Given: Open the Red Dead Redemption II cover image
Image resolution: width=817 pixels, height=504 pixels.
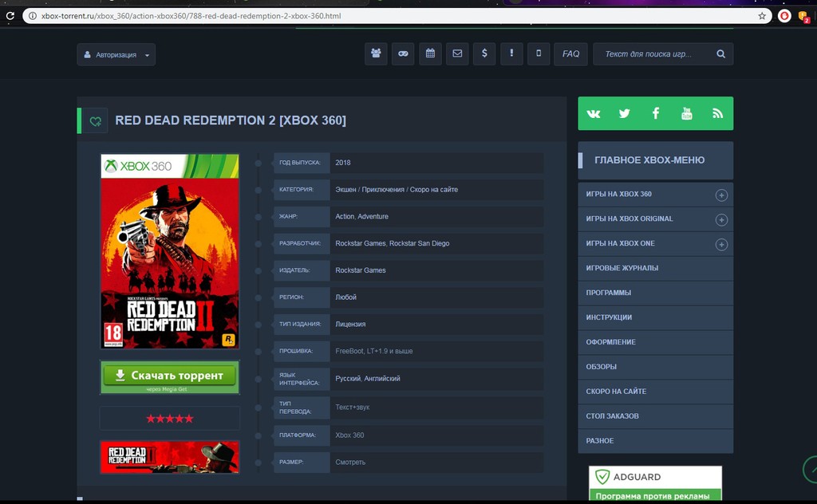Looking at the screenshot, I should [170, 251].
